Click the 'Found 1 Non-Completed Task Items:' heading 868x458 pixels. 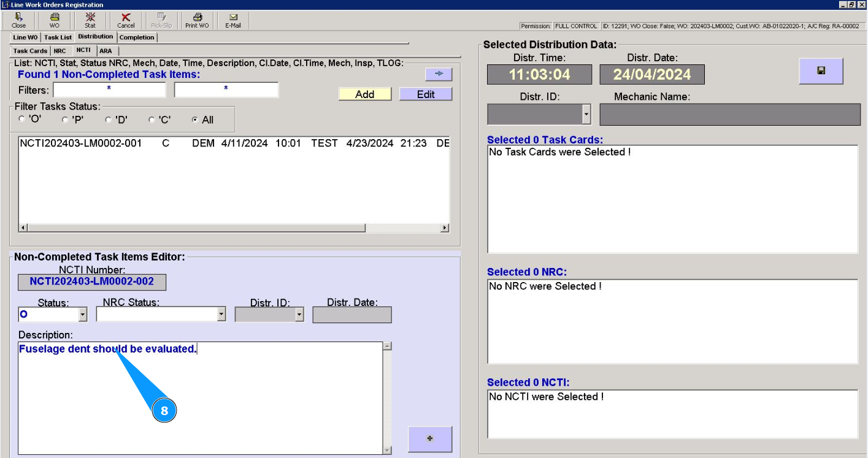pyautogui.click(x=109, y=75)
